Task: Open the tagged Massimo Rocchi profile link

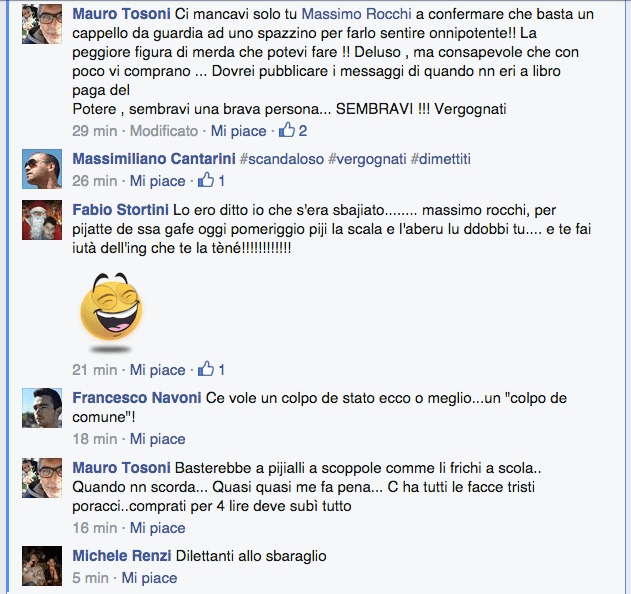Action: coord(357,14)
